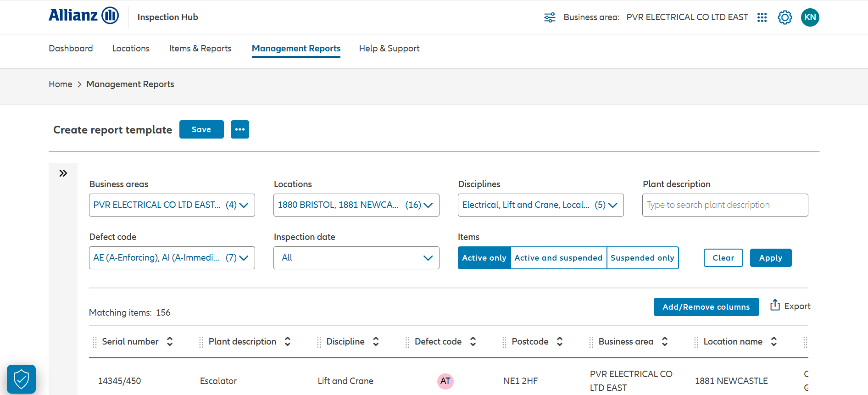This screenshot has width=868, height=395.
Task: Choose the Suspended only items option
Action: (x=642, y=258)
